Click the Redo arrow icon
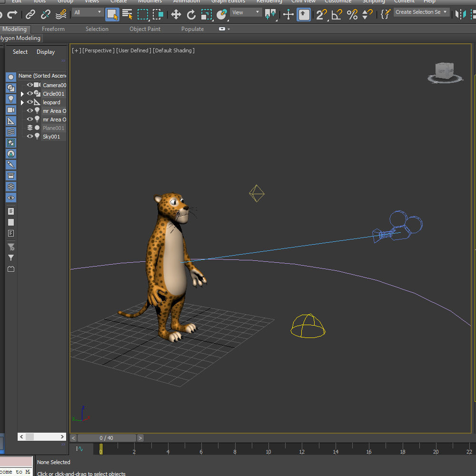The height and width of the screenshot is (476, 476). [x=12, y=14]
